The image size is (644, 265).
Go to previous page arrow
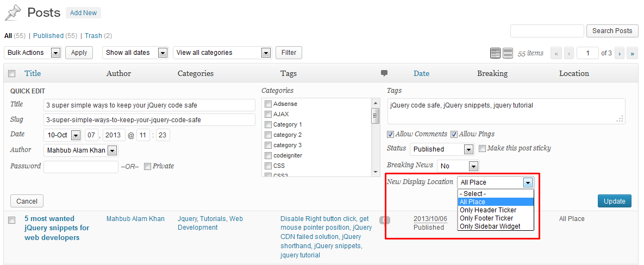coord(569,53)
